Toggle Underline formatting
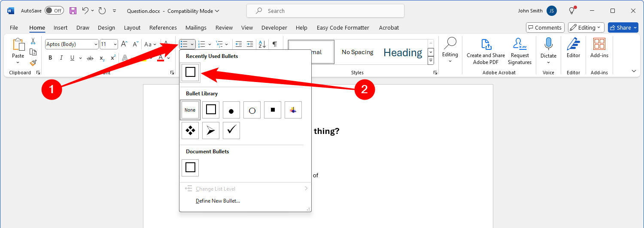 [x=72, y=58]
